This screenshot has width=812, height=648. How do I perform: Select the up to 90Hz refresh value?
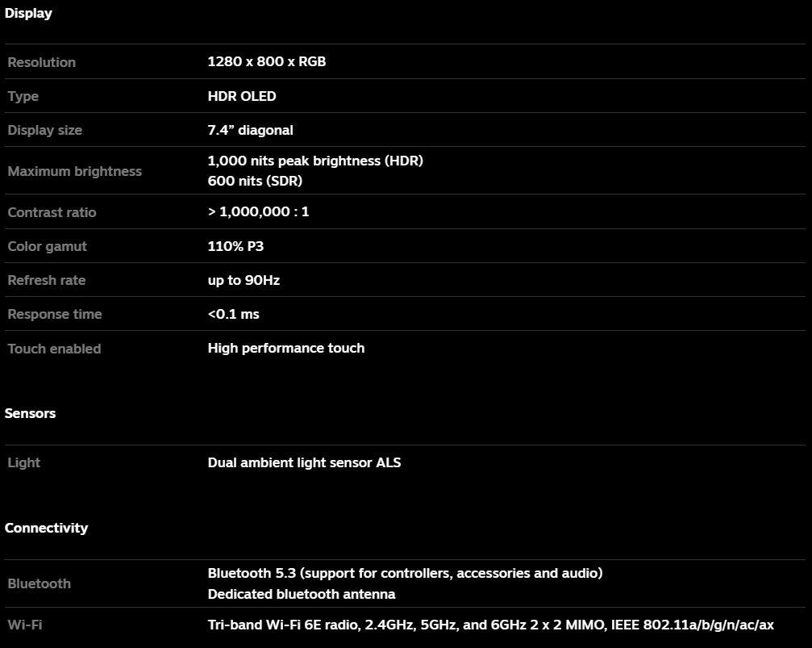[x=244, y=281]
